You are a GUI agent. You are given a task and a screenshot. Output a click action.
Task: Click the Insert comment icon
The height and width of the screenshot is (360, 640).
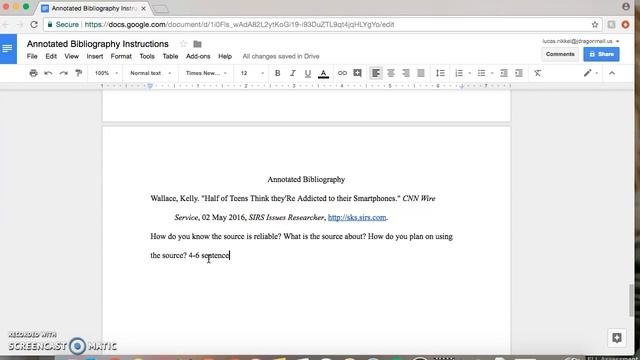[357, 73]
